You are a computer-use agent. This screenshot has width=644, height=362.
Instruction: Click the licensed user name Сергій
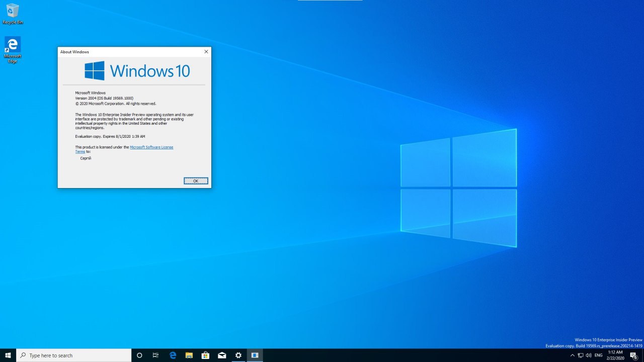click(86, 158)
